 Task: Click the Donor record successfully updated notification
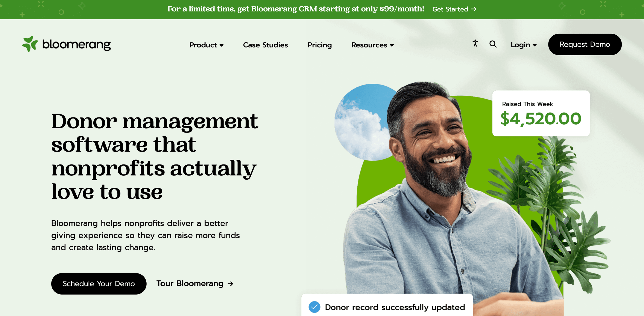(387, 305)
